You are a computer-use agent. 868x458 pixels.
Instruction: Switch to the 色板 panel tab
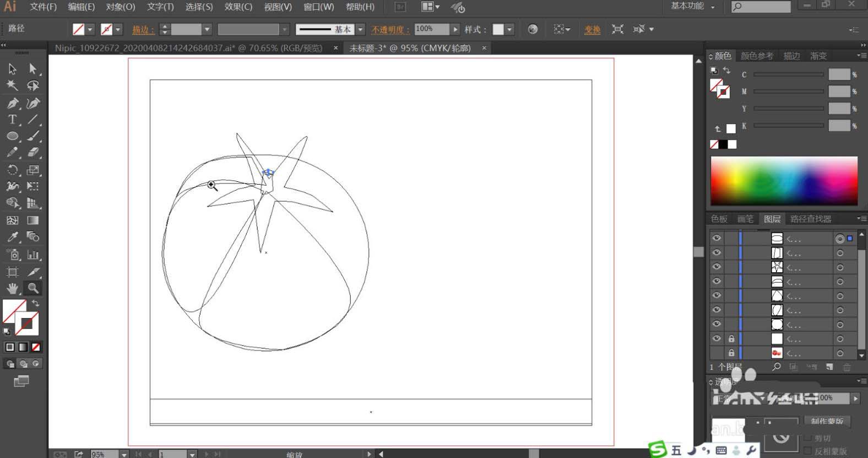pos(719,219)
